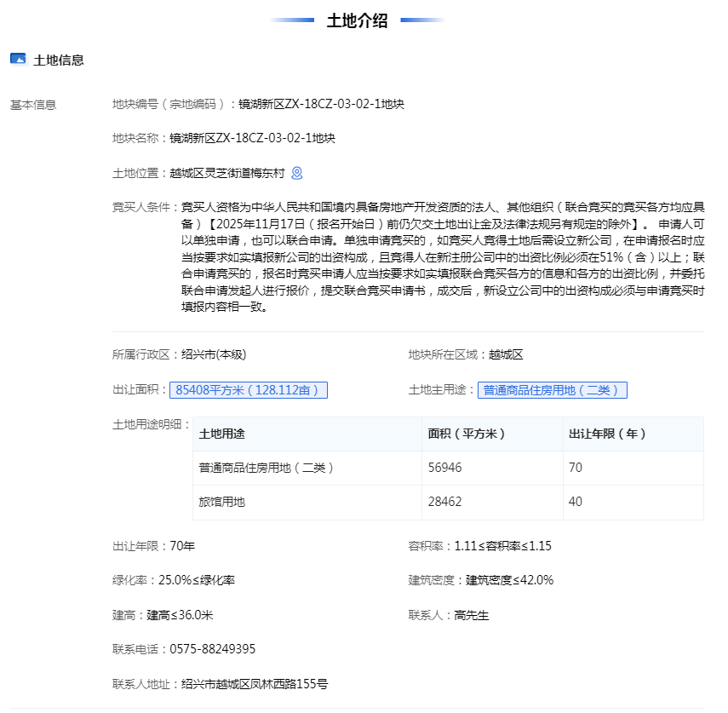Select the 普通商品住房用地（二类） main use tag
The image size is (728, 713).
pyautogui.click(x=552, y=390)
